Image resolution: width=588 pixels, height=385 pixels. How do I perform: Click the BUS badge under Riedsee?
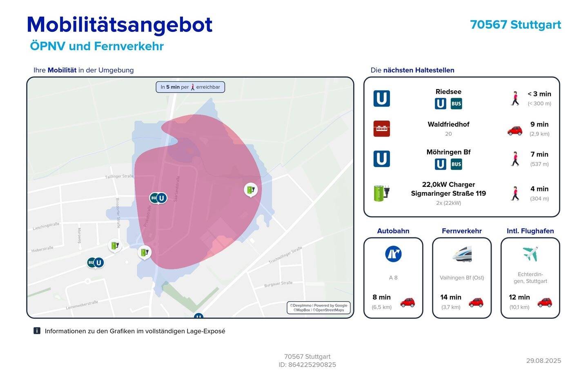point(456,104)
